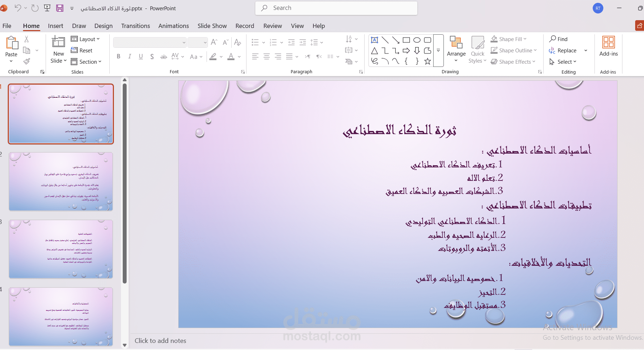Copy selection using the Copy icon

click(x=27, y=50)
